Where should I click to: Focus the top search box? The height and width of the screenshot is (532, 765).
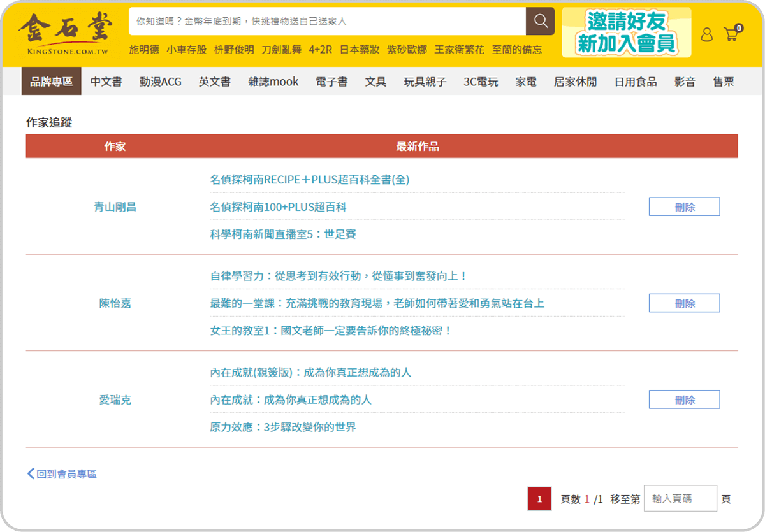coord(326,22)
